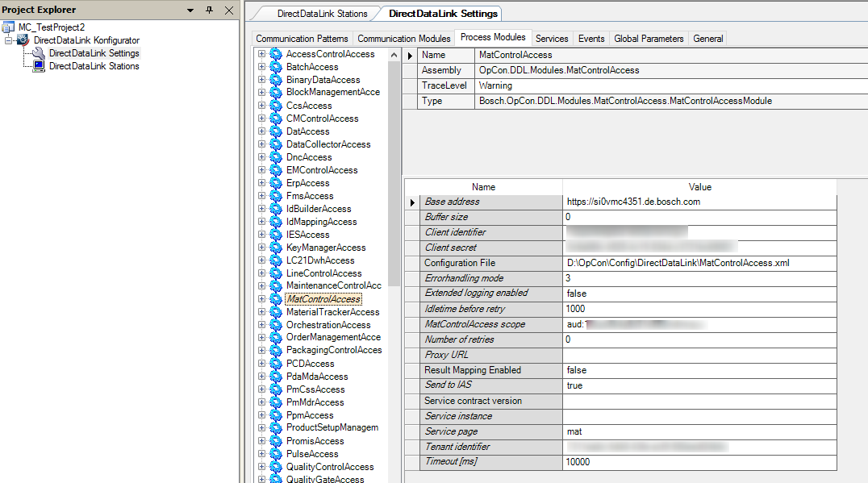Click the QualityControlAccess gear icon
This screenshot has width=868, height=483.
coord(275,467)
